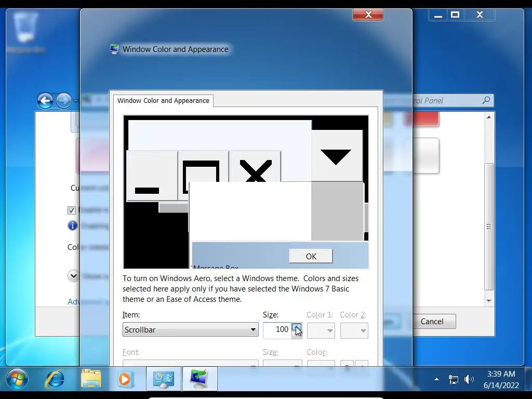Viewport: 532px width, 399px height.
Task: Launch Internet Explorer from taskbar
Action: [55, 379]
